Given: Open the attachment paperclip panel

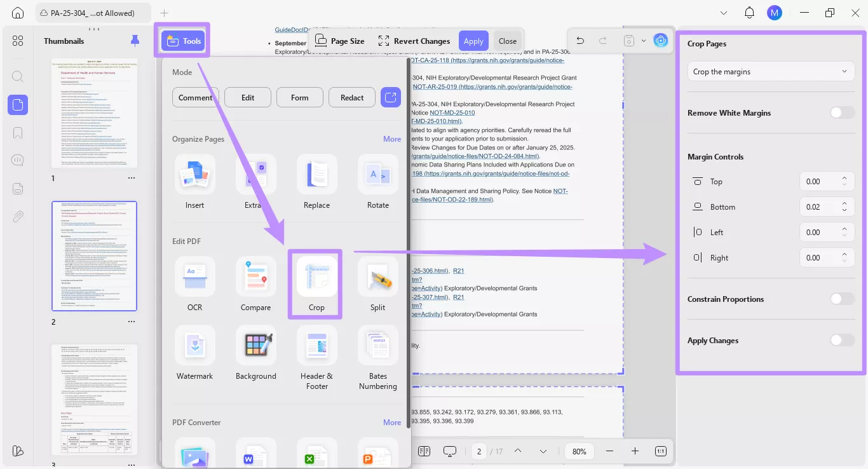Looking at the screenshot, I should tap(18, 216).
